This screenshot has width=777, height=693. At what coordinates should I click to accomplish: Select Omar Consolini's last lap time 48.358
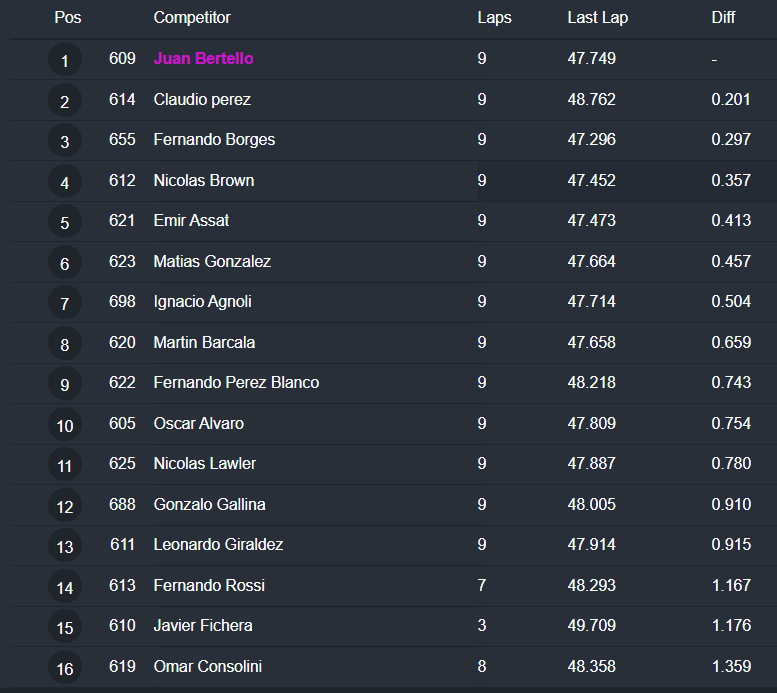591,666
